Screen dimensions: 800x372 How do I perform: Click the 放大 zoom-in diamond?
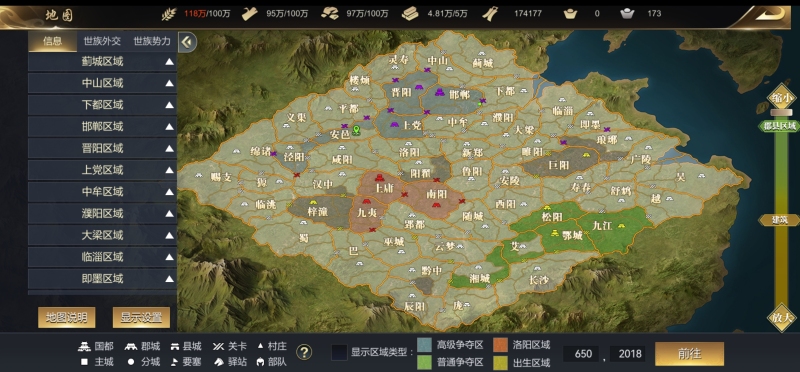[782, 317]
